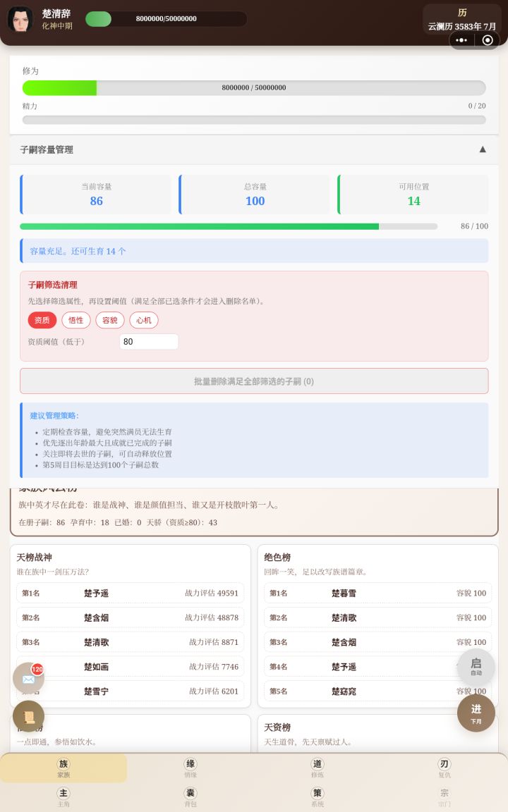The height and width of the screenshot is (812, 508).
Task: Click 批量删除满足全部筛选的子嗣 button
Action: coord(254,381)
